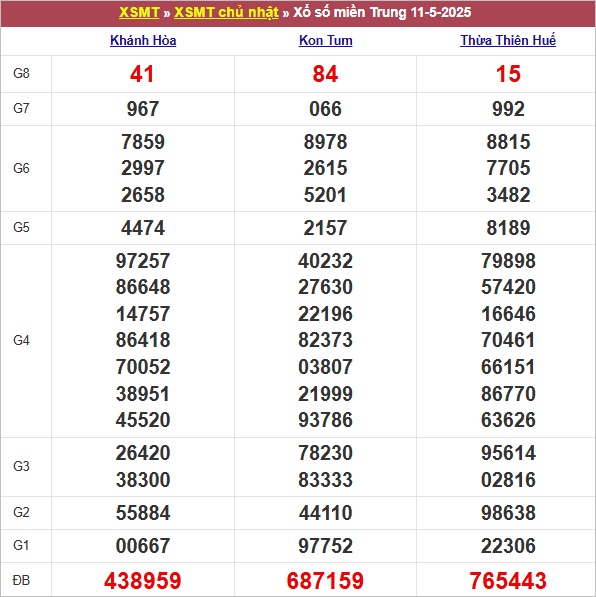
Task: Open the XSMT chủ nhật link
Action: (226, 13)
